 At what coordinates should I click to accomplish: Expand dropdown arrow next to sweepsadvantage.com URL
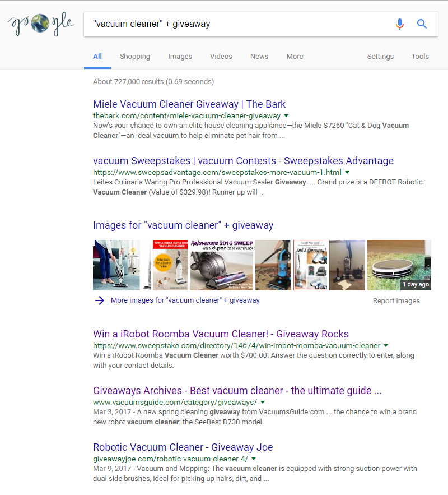347,172
